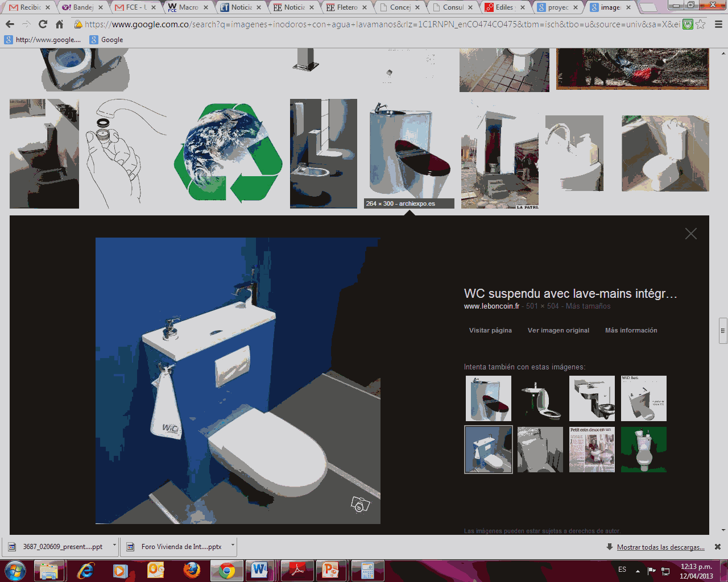Click Ver imagen original
Viewport: 728px width, 582px height.
(558, 330)
